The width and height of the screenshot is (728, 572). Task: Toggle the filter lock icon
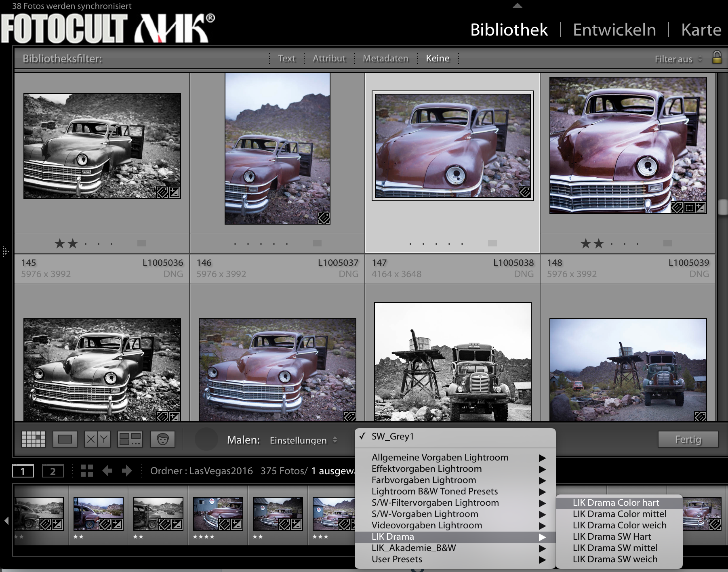pos(717,57)
